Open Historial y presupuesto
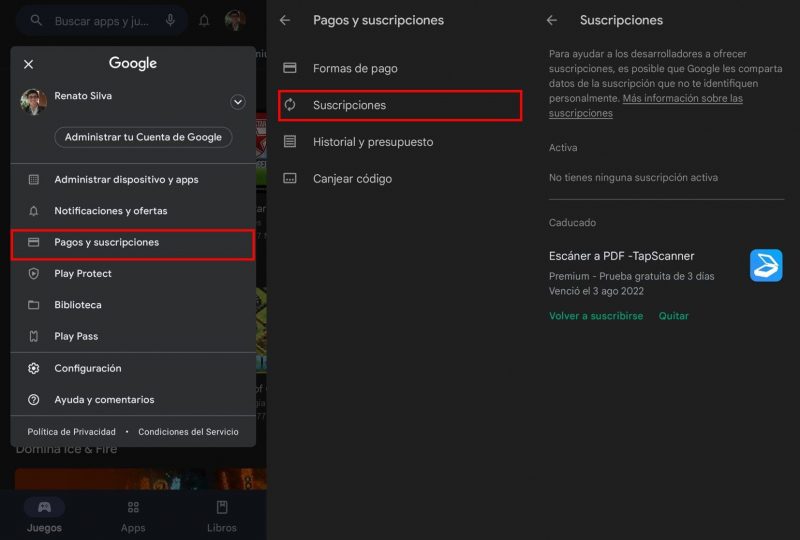The width and height of the screenshot is (800, 540). (x=401, y=142)
